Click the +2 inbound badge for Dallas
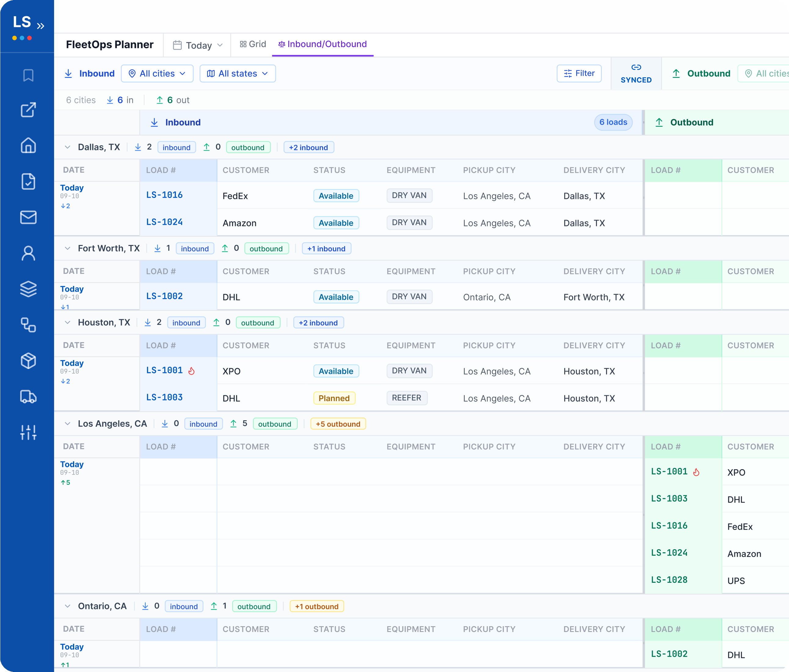This screenshot has height=672, width=789. pos(309,148)
